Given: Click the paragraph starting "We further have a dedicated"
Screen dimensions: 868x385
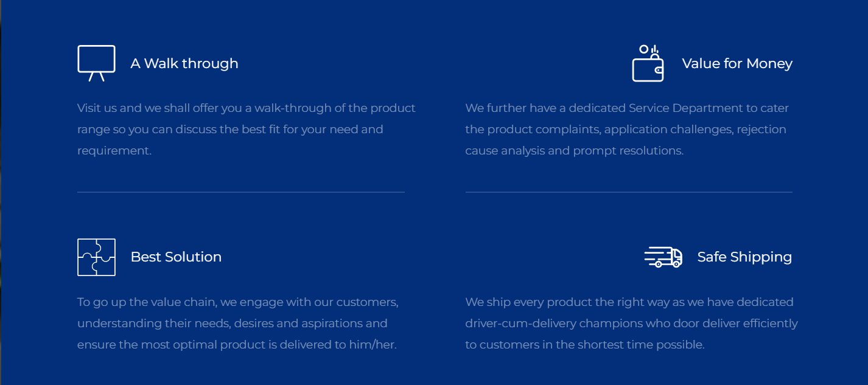Looking at the screenshot, I should click(627, 130).
